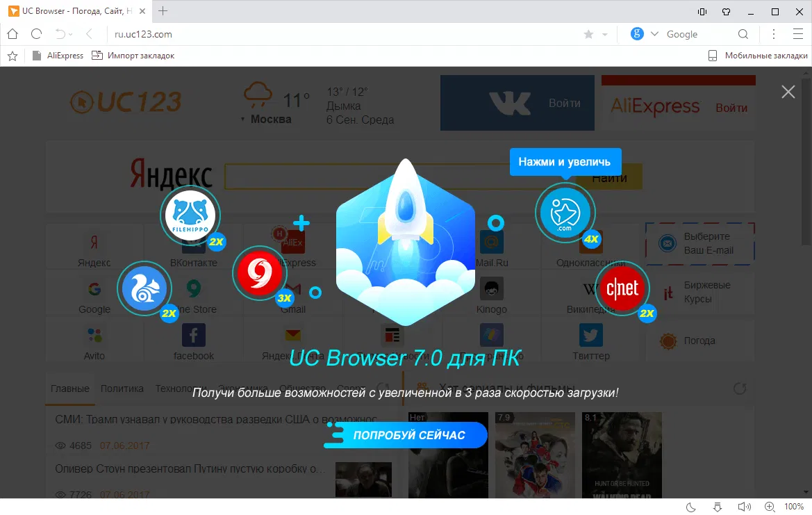This screenshot has height=515, width=812.
Task: Expand the search engine selector chevron
Action: (654, 34)
